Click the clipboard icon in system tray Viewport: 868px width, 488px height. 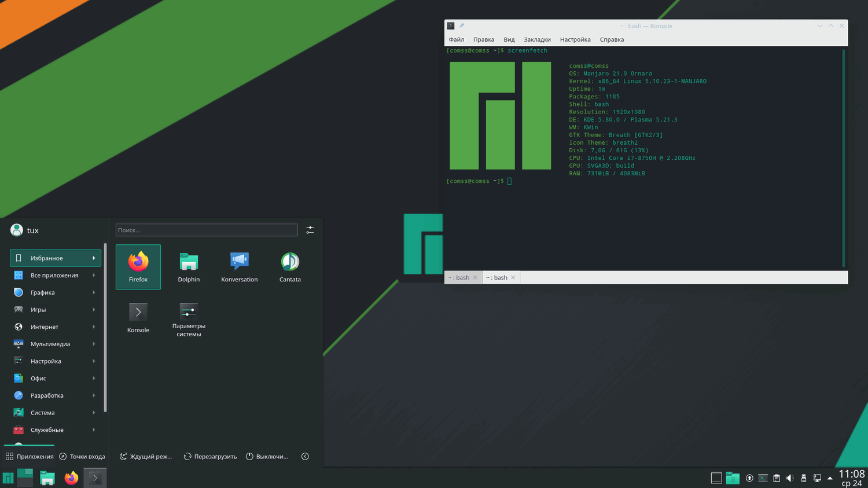click(777, 478)
